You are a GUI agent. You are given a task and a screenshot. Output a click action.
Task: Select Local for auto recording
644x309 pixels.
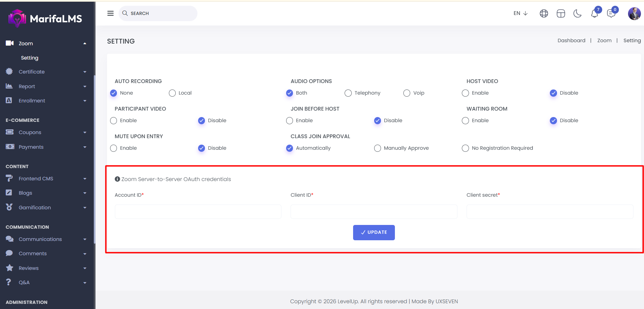coord(172,93)
